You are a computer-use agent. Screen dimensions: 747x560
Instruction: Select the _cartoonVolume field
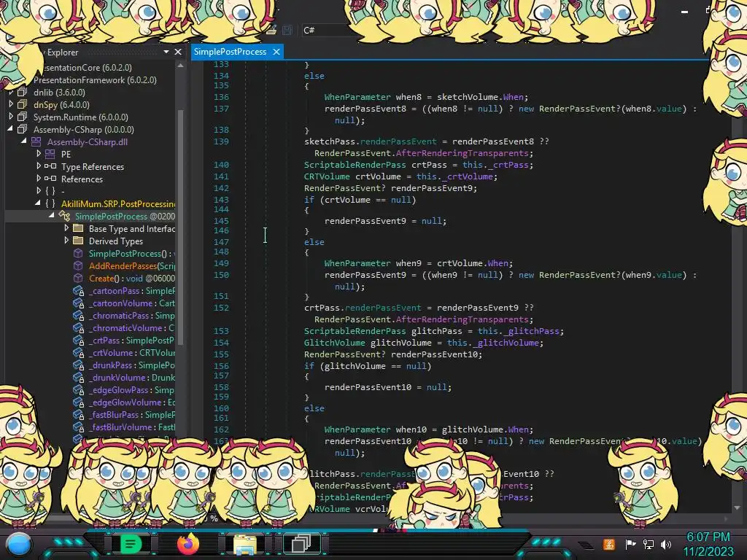(x=131, y=303)
